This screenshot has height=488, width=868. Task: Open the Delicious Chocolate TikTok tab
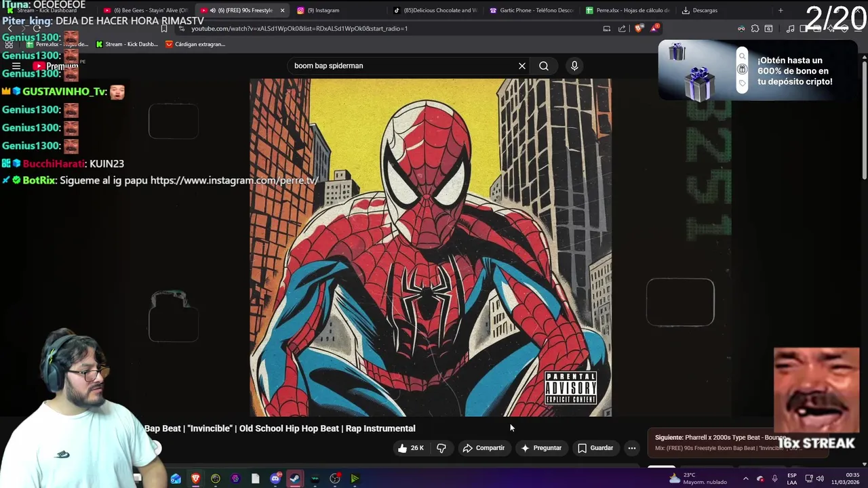(435, 10)
